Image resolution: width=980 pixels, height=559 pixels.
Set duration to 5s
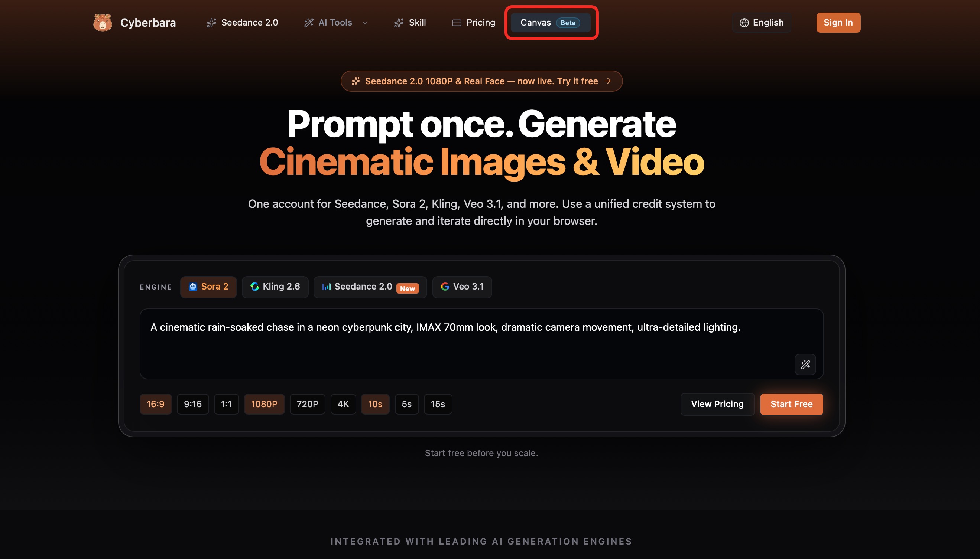(x=407, y=404)
